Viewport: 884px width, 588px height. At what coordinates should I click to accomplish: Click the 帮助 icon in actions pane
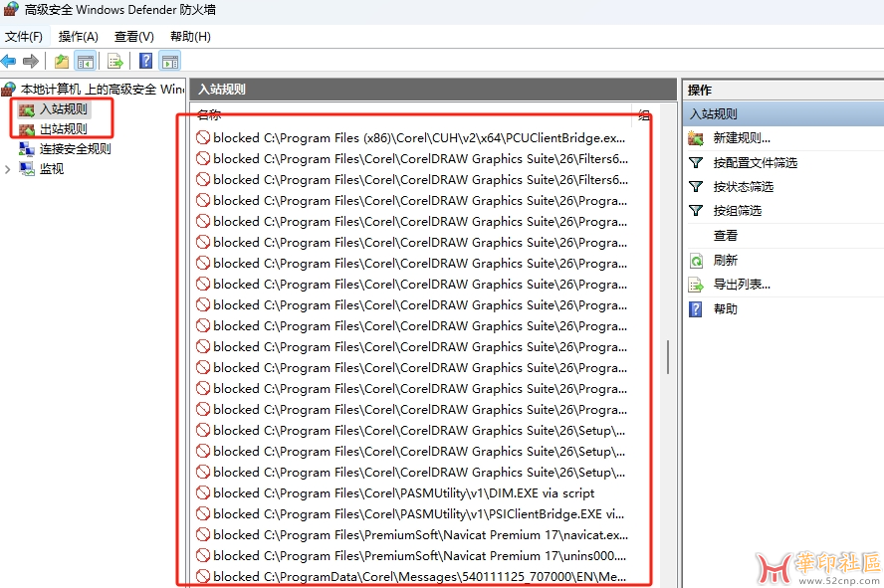(x=696, y=309)
